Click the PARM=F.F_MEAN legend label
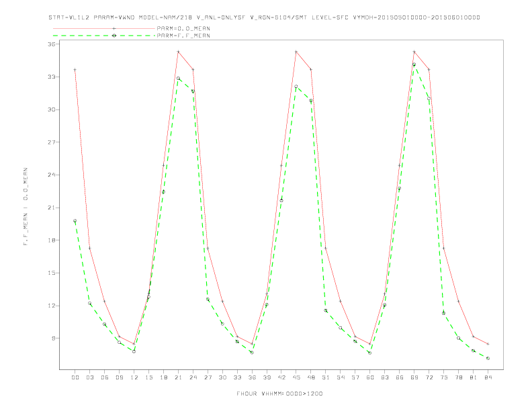Viewport: 532px width, 411px height. 183,36
